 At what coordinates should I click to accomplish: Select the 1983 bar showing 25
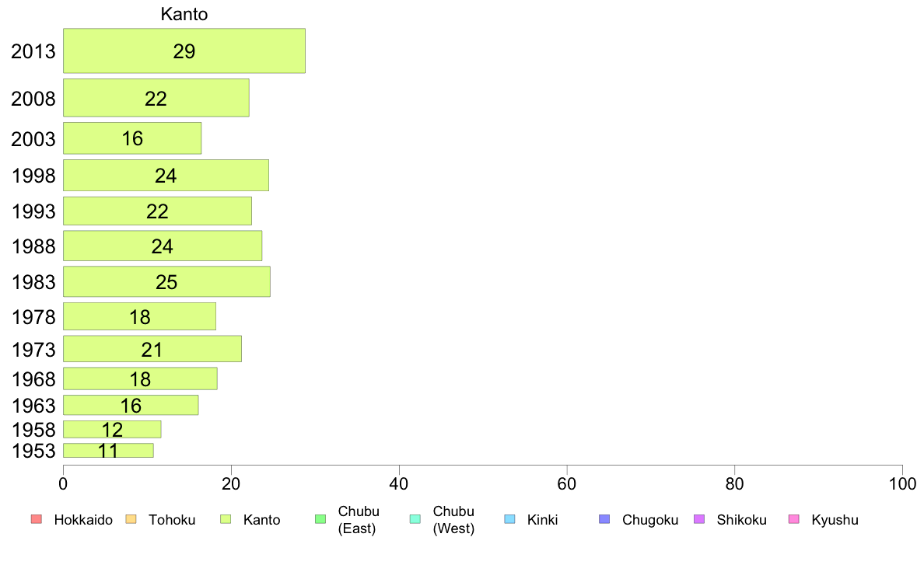click(x=166, y=281)
